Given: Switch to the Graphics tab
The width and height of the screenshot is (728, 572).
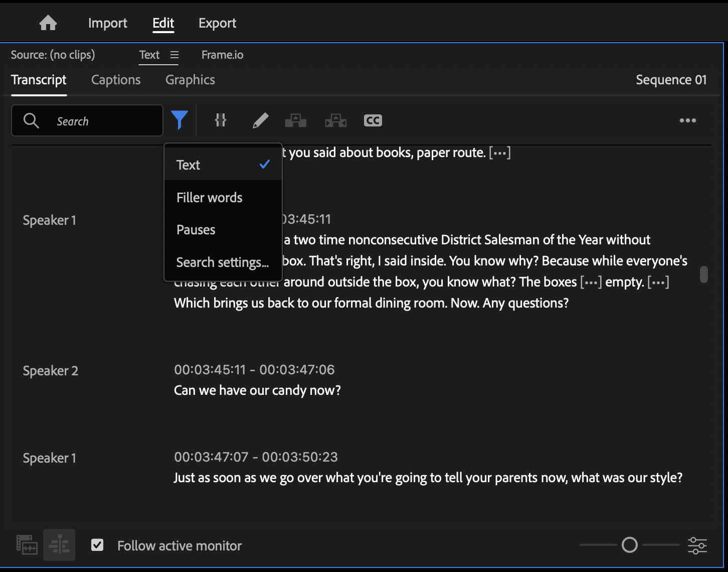Looking at the screenshot, I should coord(190,80).
